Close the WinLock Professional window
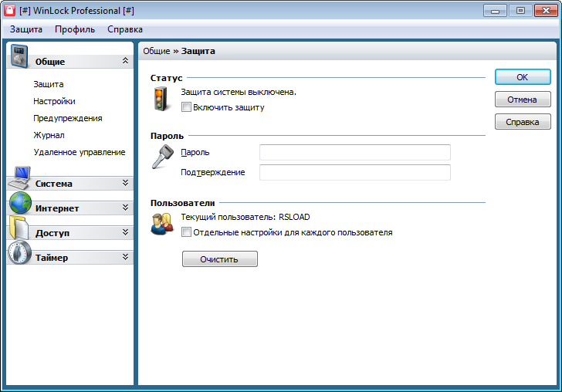 [x=546, y=10]
